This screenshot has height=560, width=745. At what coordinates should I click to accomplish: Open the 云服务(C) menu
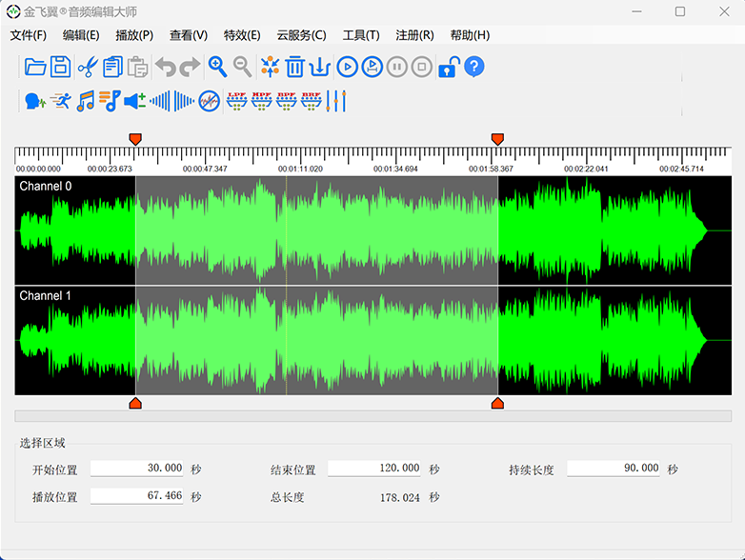[x=301, y=35]
